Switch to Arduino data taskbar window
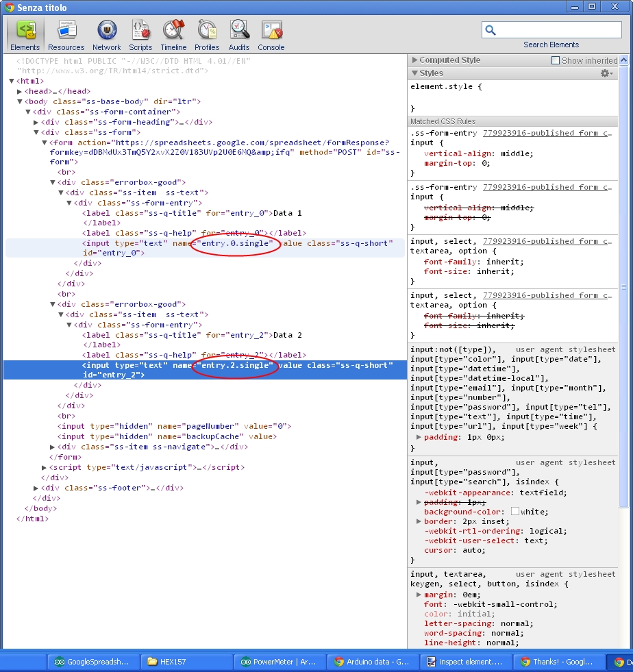This screenshot has height=672, width=633. (x=371, y=662)
